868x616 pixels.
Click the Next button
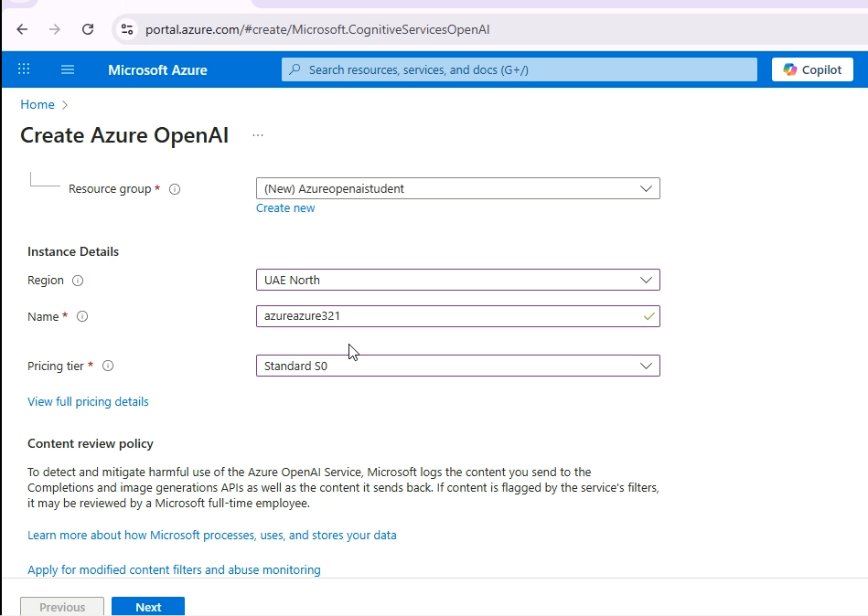pos(148,607)
